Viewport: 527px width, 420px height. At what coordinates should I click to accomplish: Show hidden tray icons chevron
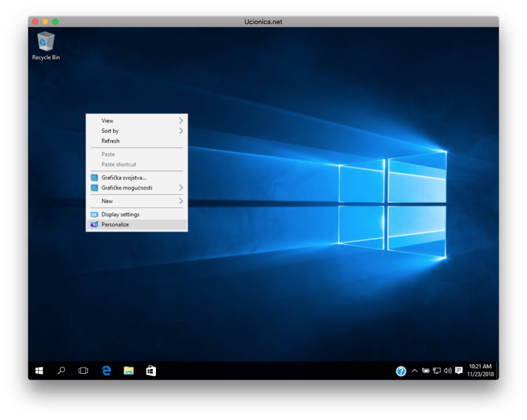tap(414, 371)
